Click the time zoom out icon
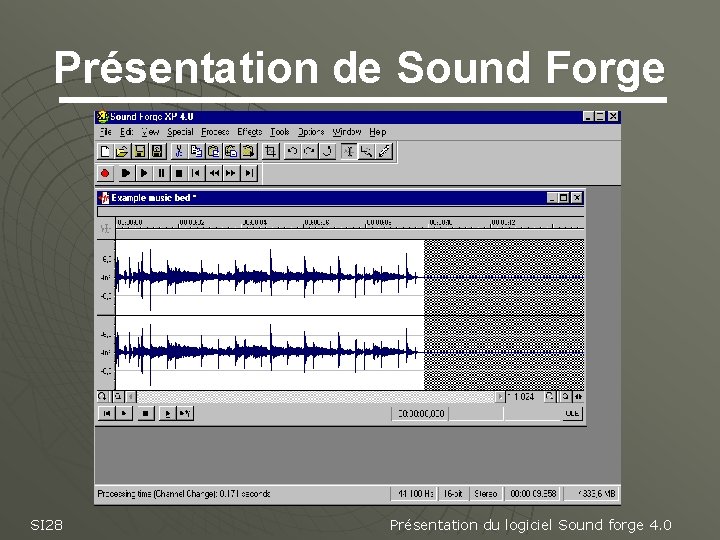The image size is (720, 540). [565, 396]
